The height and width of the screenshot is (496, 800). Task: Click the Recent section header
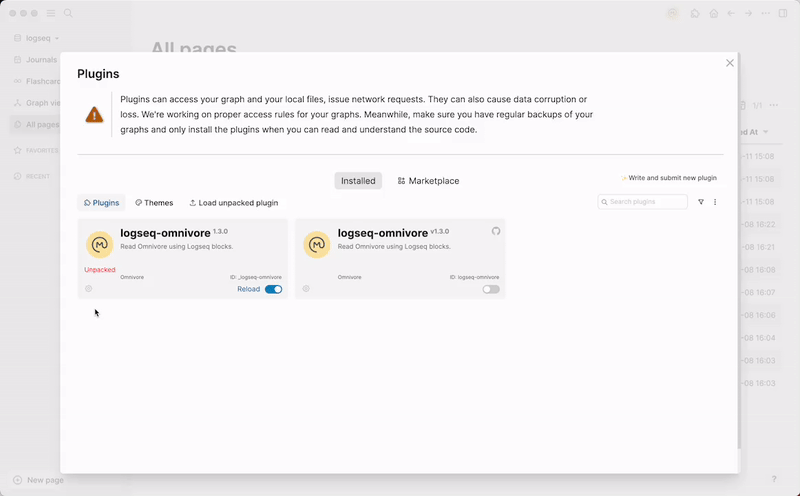tap(32, 177)
